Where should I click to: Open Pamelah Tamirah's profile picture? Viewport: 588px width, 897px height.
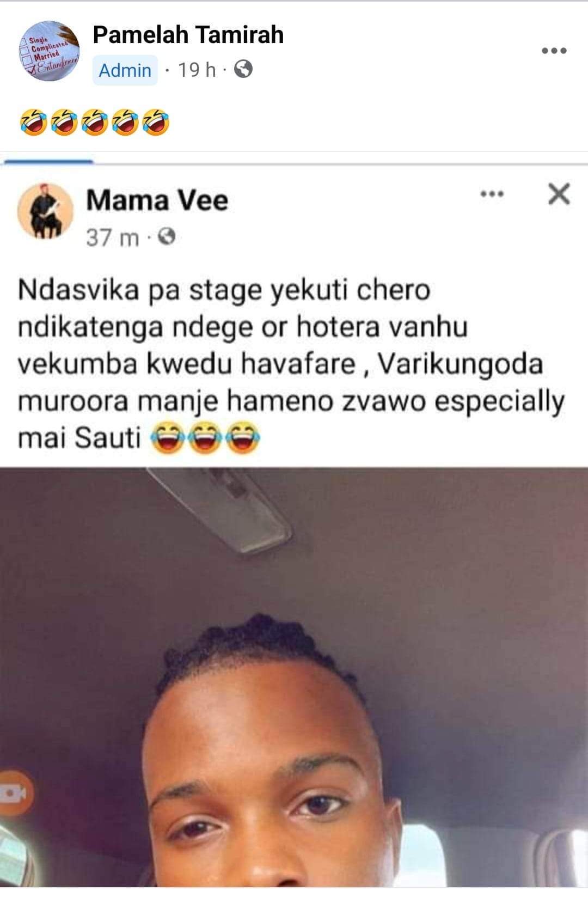(50, 51)
